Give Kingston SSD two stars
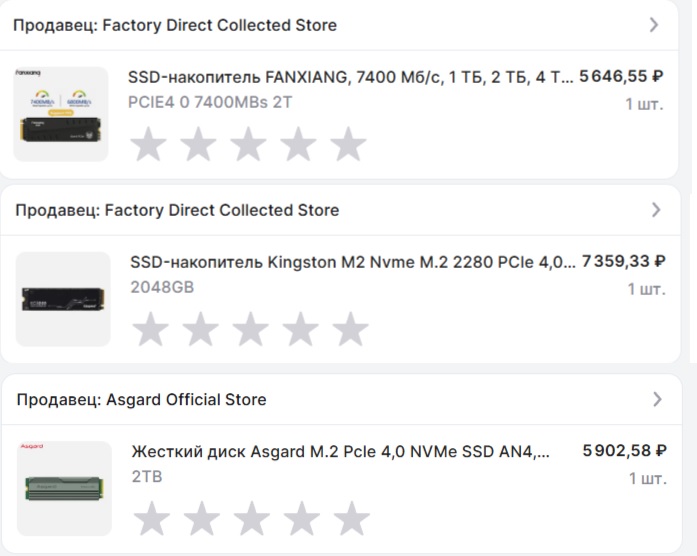 tap(201, 329)
